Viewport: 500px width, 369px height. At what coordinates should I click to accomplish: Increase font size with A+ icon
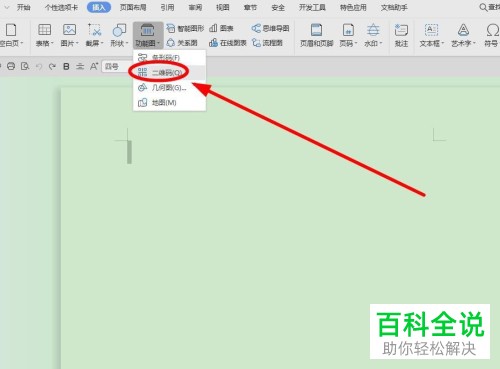pyautogui.click(x=94, y=66)
